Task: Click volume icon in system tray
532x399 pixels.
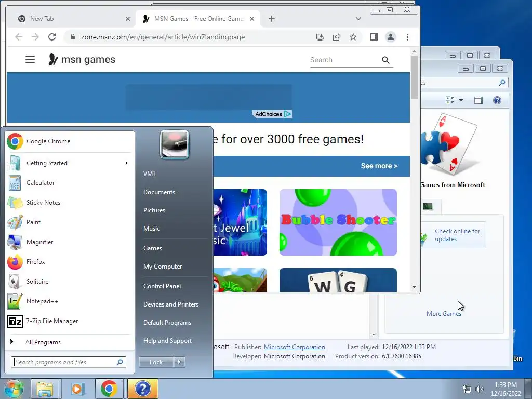Action: point(480,389)
